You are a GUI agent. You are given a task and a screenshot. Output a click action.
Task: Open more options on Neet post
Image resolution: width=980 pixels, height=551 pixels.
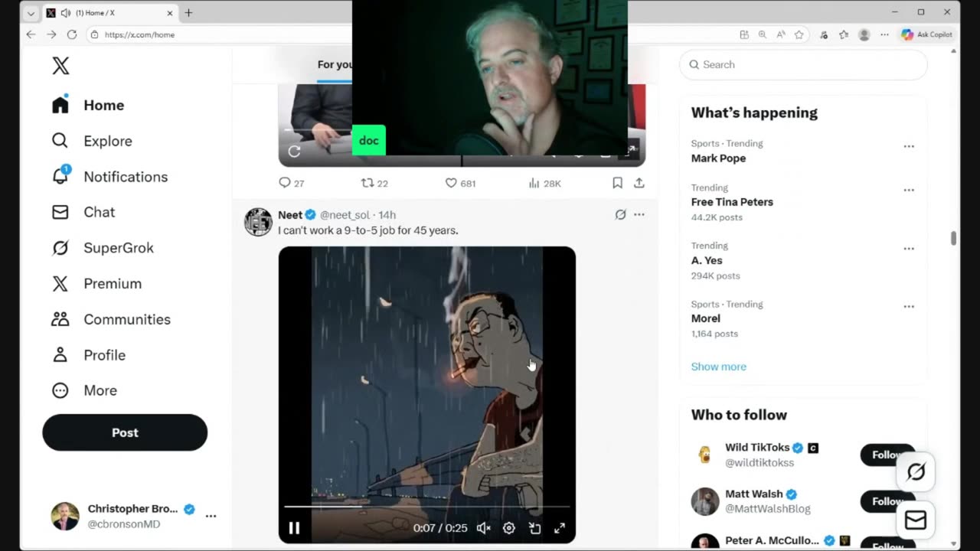coord(639,215)
